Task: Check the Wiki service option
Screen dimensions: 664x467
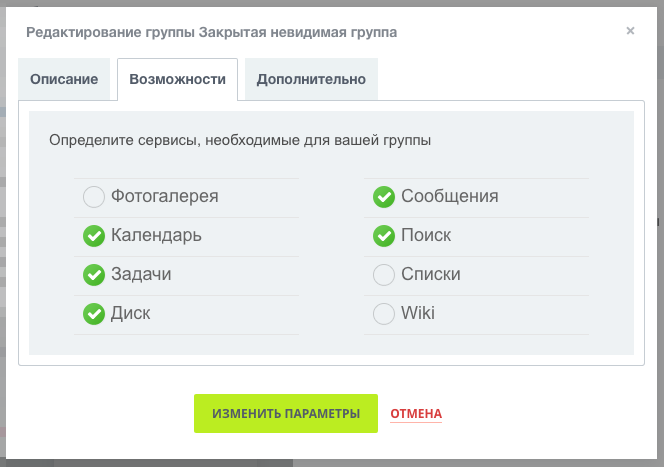Action: (x=384, y=314)
